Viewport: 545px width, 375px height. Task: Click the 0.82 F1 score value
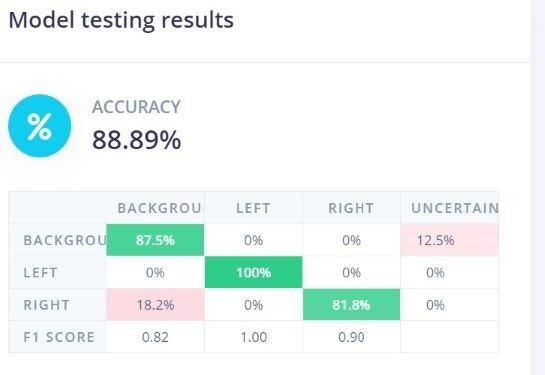pos(155,337)
